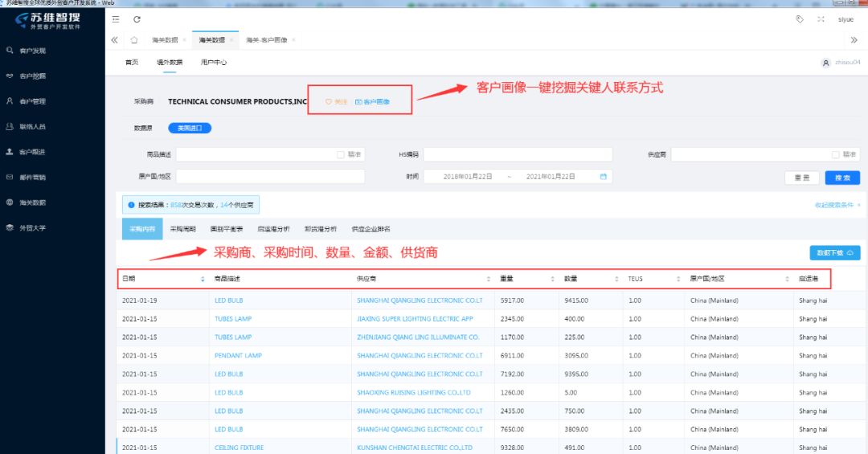
Task: Open the CEILING FIXTURE product link
Action: [240, 448]
